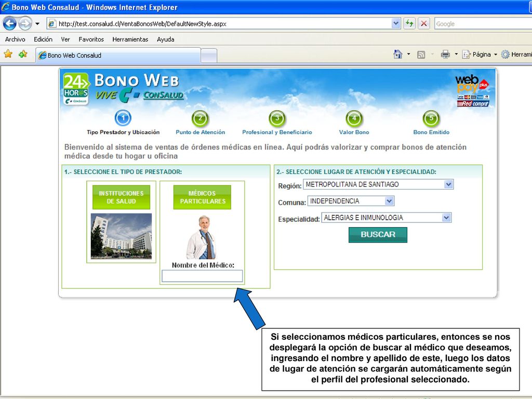The height and width of the screenshot is (399, 532).
Task: Open the Favoritos menu
Action: (x=91, y=39)
